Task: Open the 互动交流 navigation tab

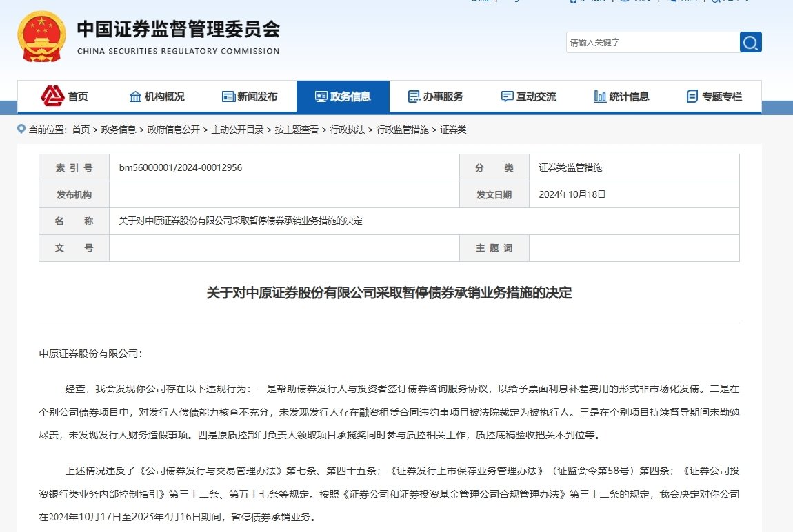Action: [529, 96]
